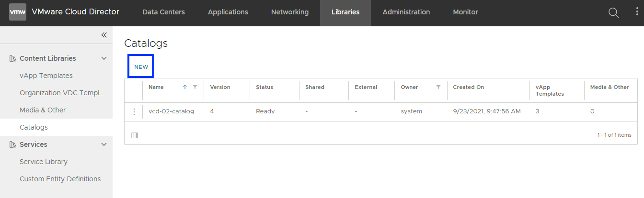Screen dimensions: 644x198
Task: Open the search magnifier icon
Action: tap(613, 12)
